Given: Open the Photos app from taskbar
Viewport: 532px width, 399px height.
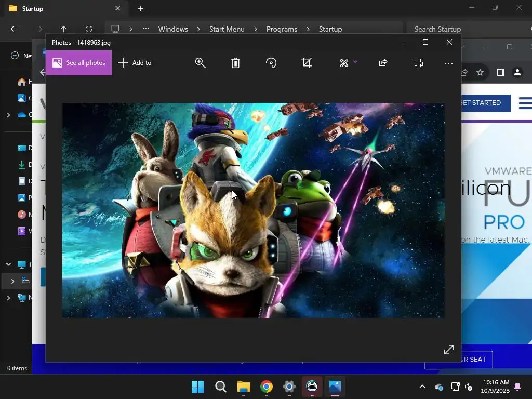Looking at the screenshot, I should [x=335, y=387].
